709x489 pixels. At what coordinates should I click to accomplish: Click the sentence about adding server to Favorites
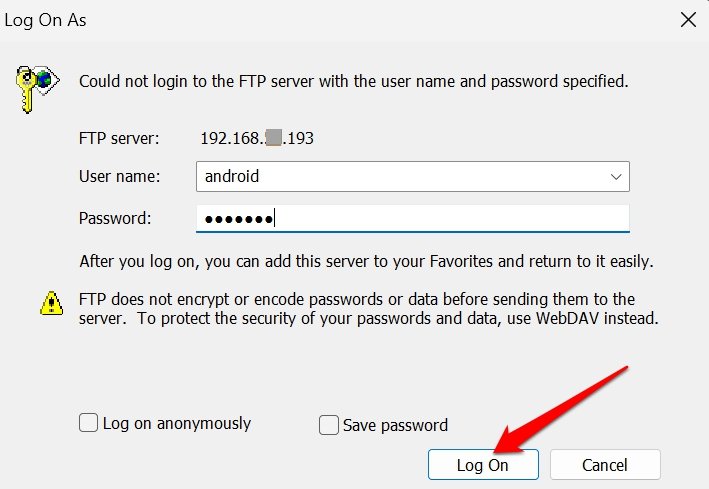tap(366, 262)
